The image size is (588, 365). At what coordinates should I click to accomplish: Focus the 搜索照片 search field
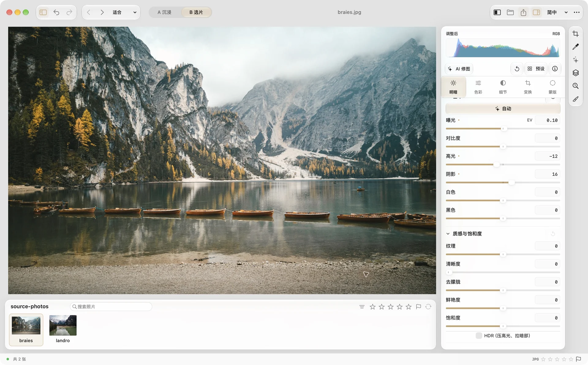click(x=111, y=307)
